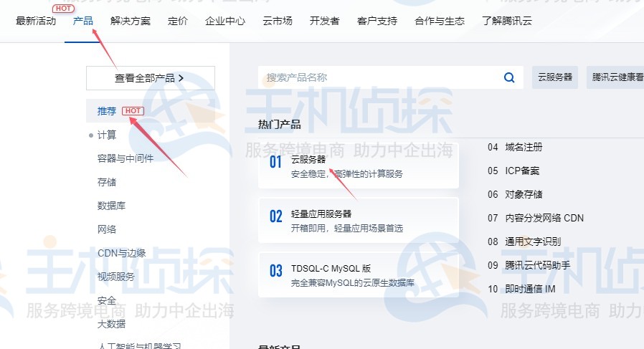Image resolution: width=644 pixels, height=349 pixels.
Task: Open the 云市场 menu
Action: pyautogui.click(x=278, y=21)
